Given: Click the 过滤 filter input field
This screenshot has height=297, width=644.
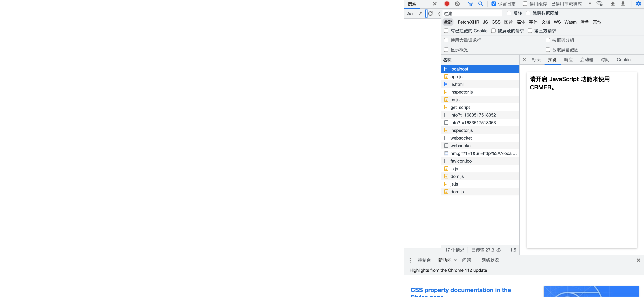Looking at the screenshot, I should pos(472,14).
